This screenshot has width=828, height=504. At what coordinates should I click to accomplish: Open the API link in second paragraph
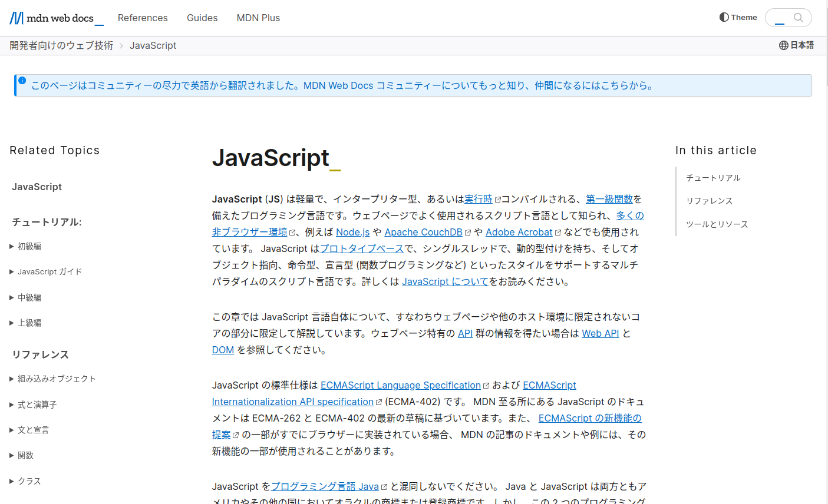tap(465, 333)
